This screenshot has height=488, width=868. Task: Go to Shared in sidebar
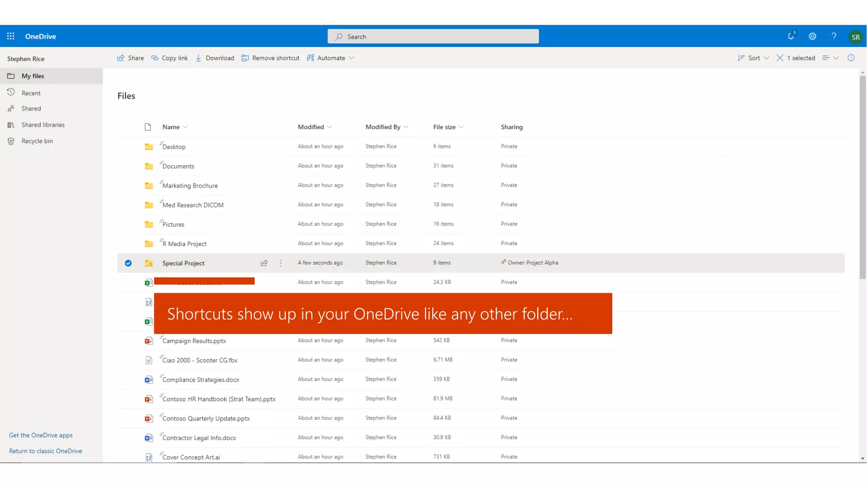click(51, 108)
